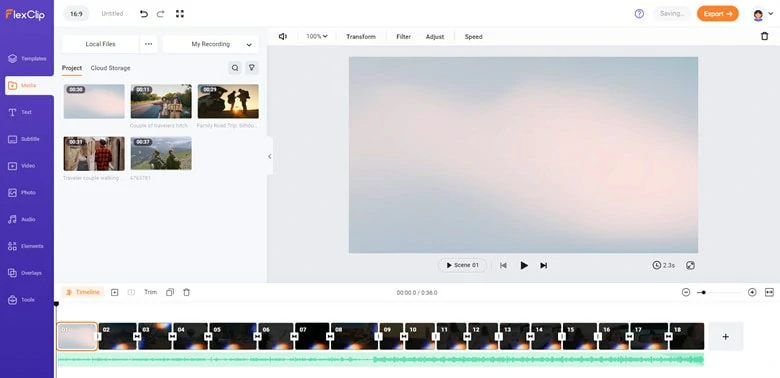Open the help question mark icon
This screenshot has height=378, width=780.
tap(639, 14)
